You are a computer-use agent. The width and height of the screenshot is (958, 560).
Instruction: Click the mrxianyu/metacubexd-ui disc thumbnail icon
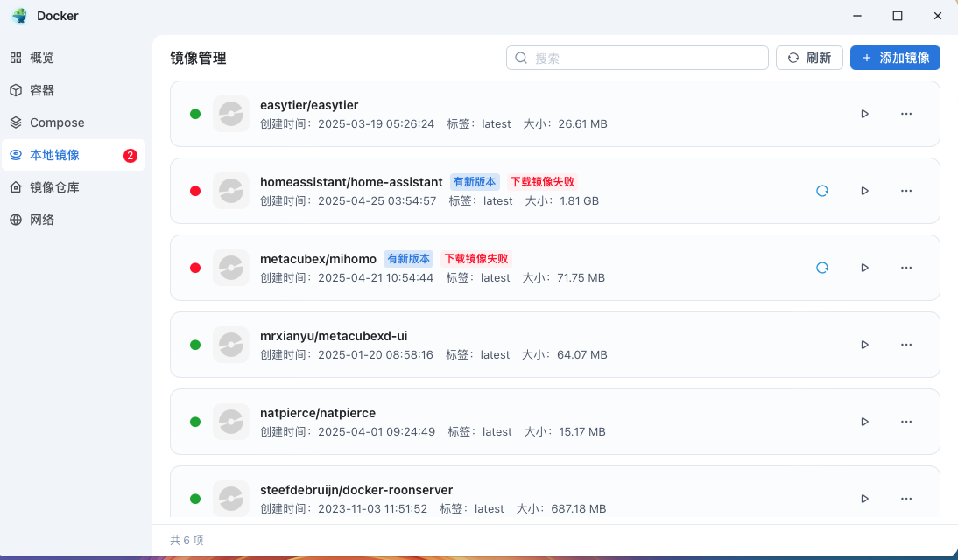231,345
